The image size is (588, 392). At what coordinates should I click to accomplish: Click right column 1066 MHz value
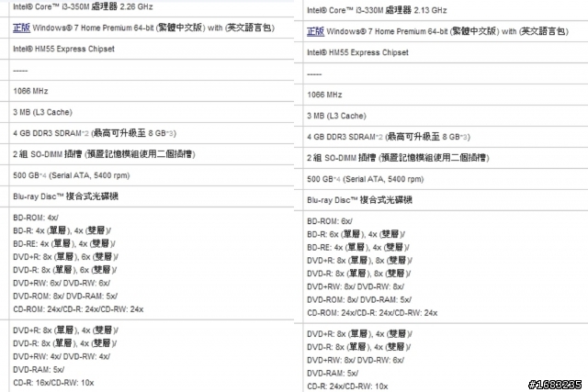click(x=324, y=95)
